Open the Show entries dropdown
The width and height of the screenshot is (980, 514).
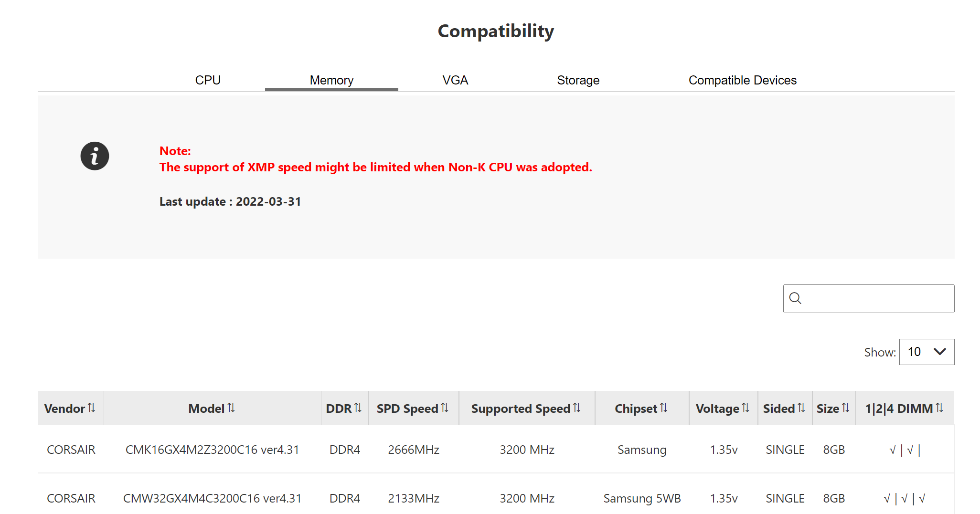(927, 352)
